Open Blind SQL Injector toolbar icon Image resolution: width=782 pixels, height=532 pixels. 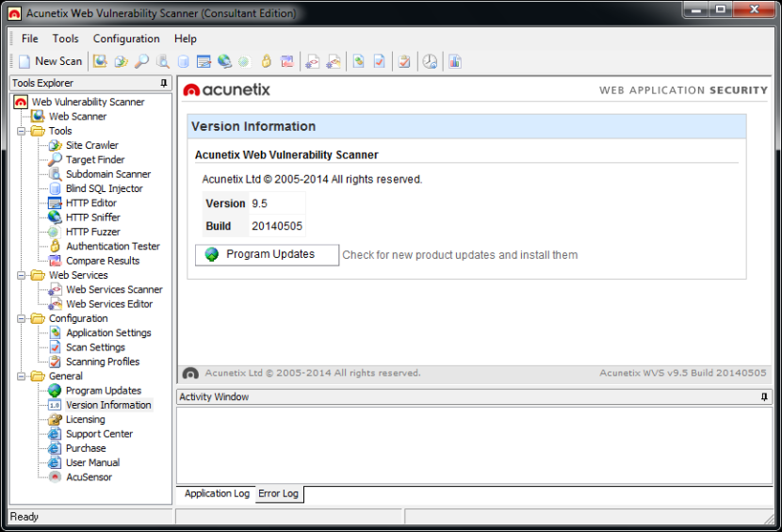coord(184,61)
